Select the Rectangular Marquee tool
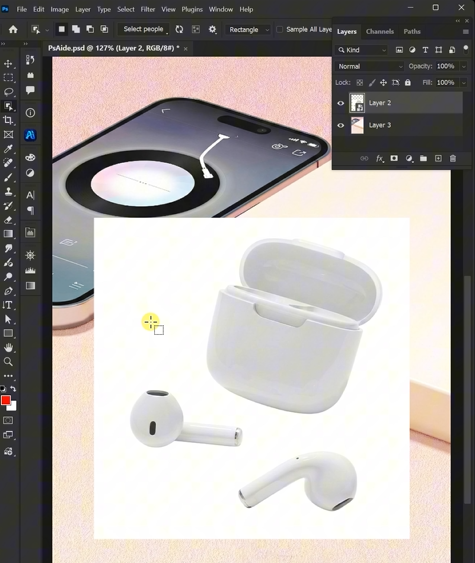 coord(8,78)
